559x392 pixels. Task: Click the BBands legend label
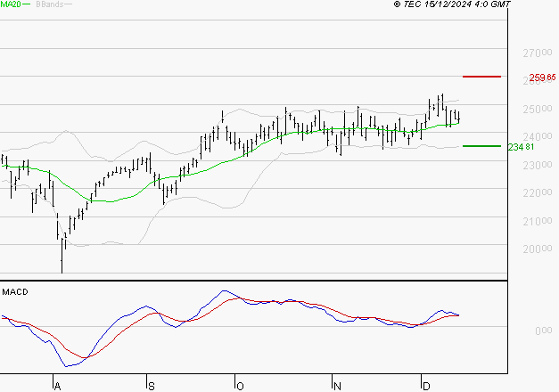click(x=50, y=4)
